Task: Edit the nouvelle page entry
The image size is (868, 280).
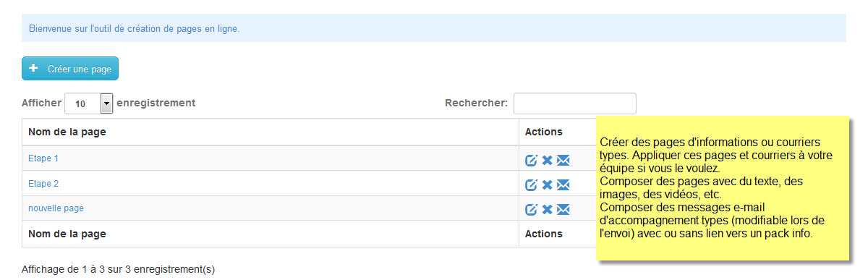Action: (532, 209)
